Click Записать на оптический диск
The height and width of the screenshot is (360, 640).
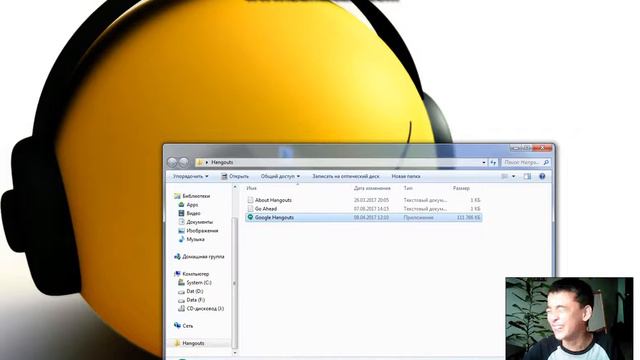pyautogui.click(x=346, y=176)
